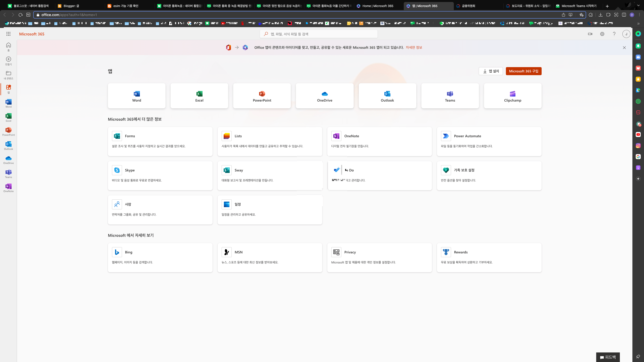
Task: Open Word from left sidebar
Action: pyautogui.click(x=8, y=103)
